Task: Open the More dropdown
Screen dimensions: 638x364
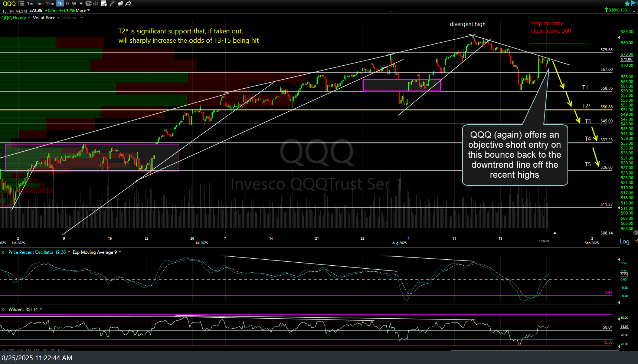Action: pos(82,10)
